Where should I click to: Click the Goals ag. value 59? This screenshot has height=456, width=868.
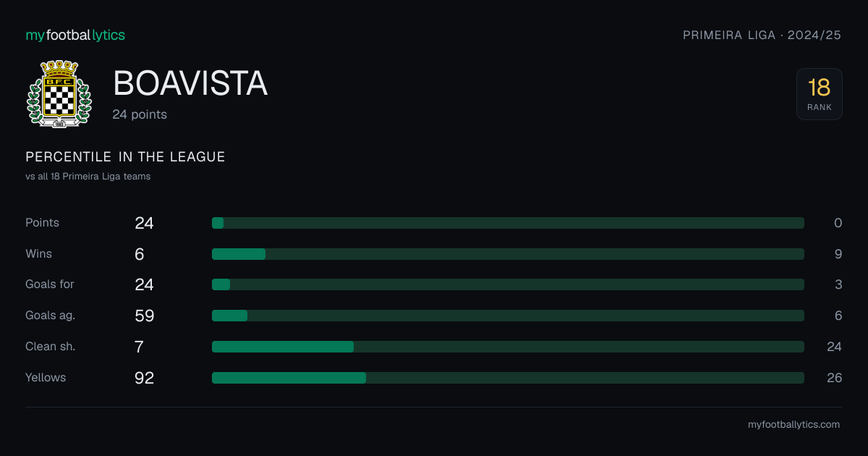[x=144, y=316]
